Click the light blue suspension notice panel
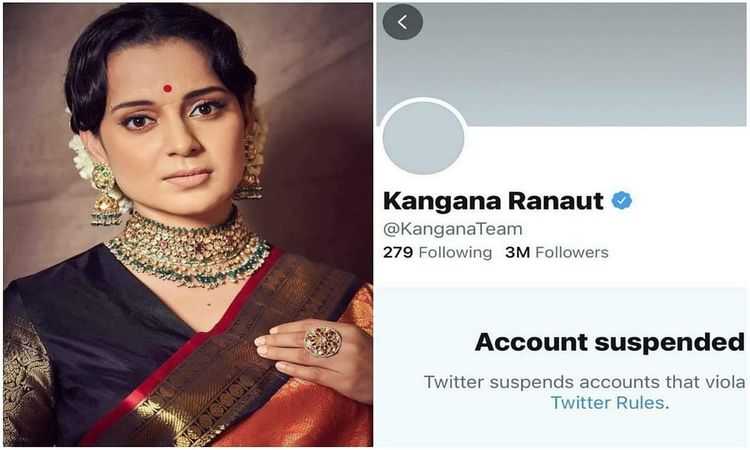Viewport: 750px width, 450px height. (561, 367)
